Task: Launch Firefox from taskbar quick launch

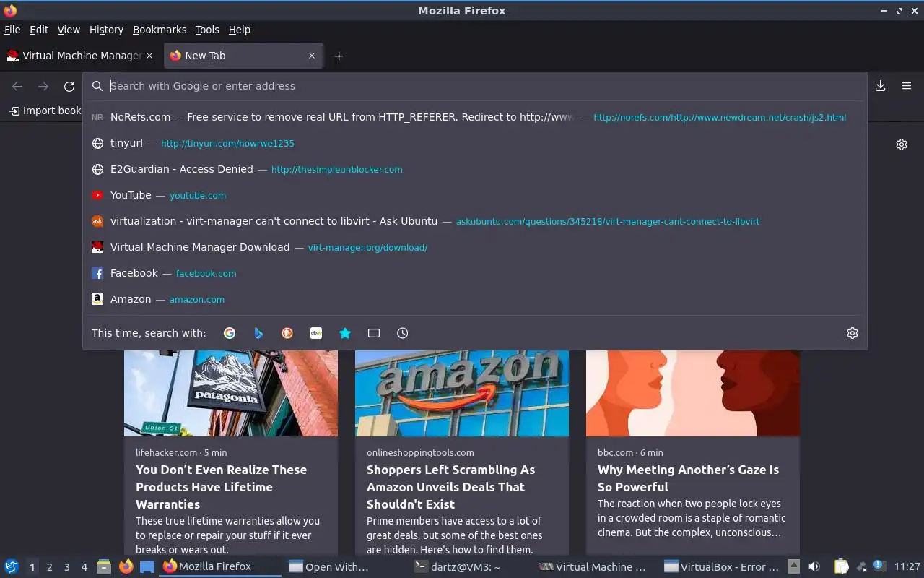Action: click(126, 566)
